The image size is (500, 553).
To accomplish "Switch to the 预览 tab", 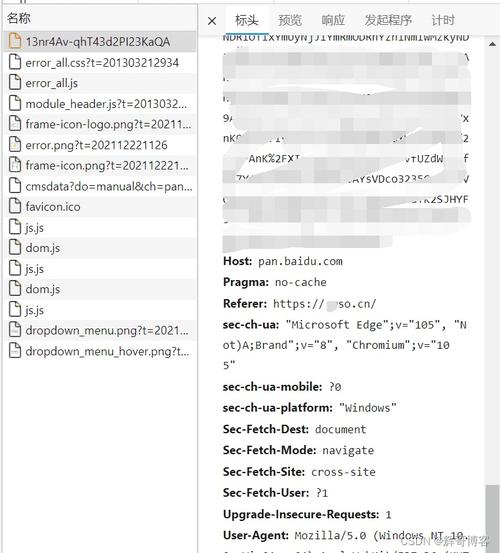I will pyautogui.click(x=290, y=20).
